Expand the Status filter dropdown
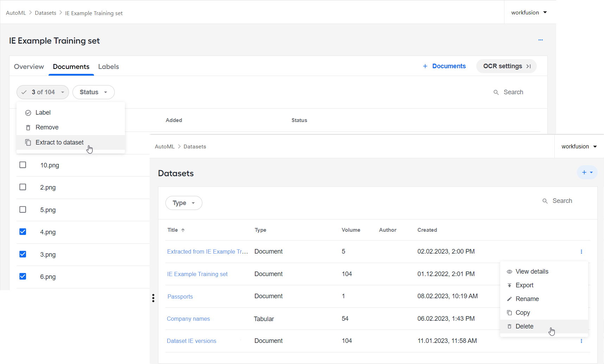 (x=93, y=92)
